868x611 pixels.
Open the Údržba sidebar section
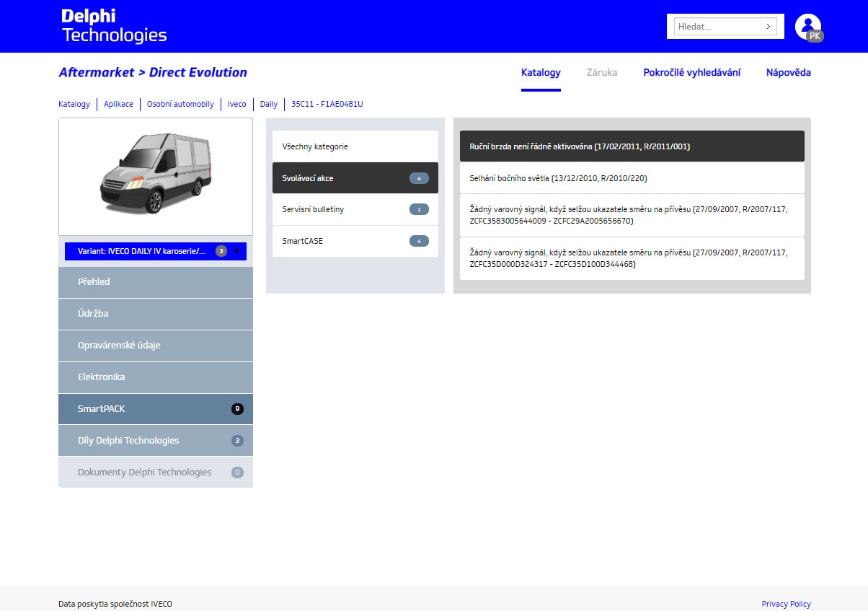click(156, 314)
